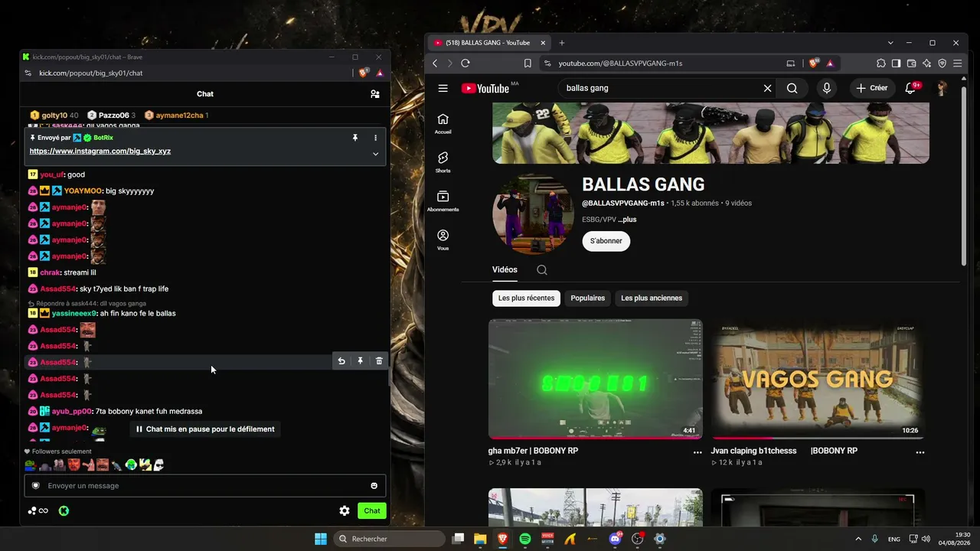Filter videos by Populaires
Image resolution: width=980 pixels, height=551 pixels.
(588, 298)
